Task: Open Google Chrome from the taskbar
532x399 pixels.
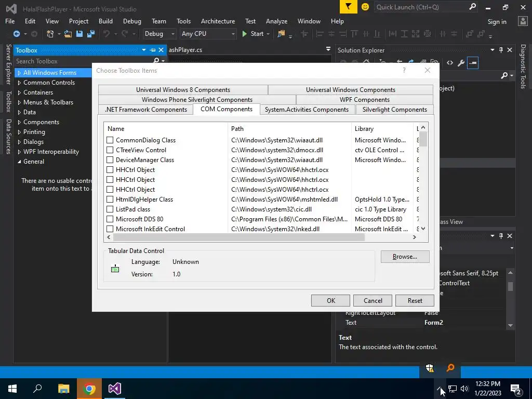Action: (89, 389)
